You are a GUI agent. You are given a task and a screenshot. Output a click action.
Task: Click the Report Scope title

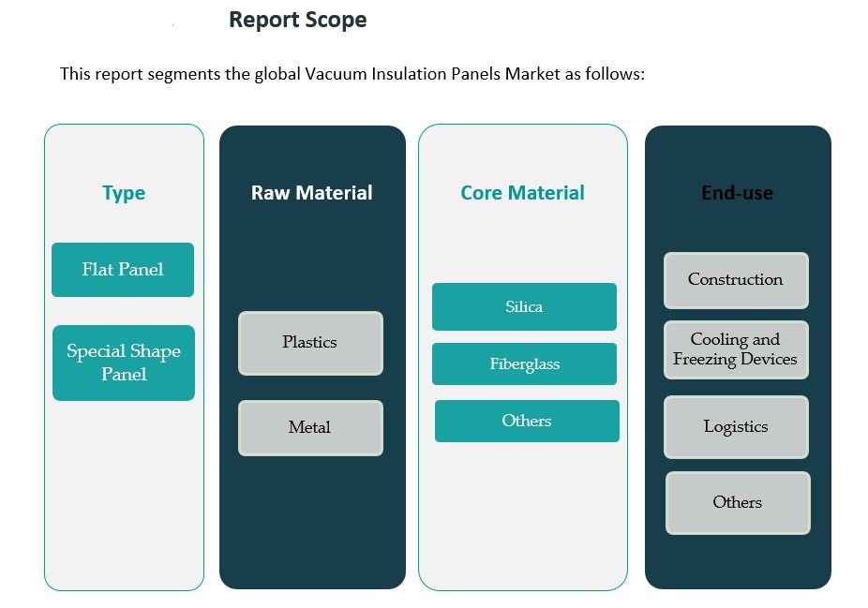(298, 20)
